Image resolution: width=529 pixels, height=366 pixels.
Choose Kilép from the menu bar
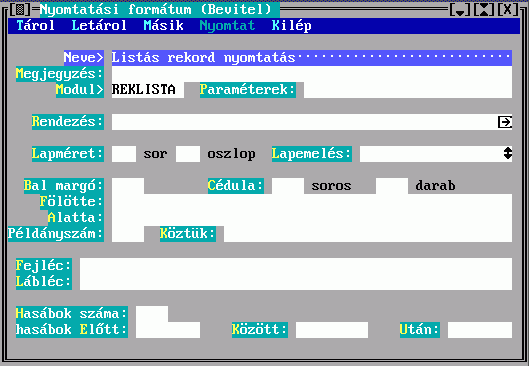[291, 26]
